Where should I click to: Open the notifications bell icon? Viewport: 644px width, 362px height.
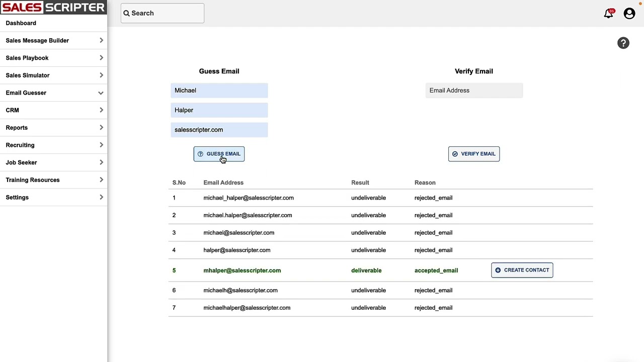609,14
